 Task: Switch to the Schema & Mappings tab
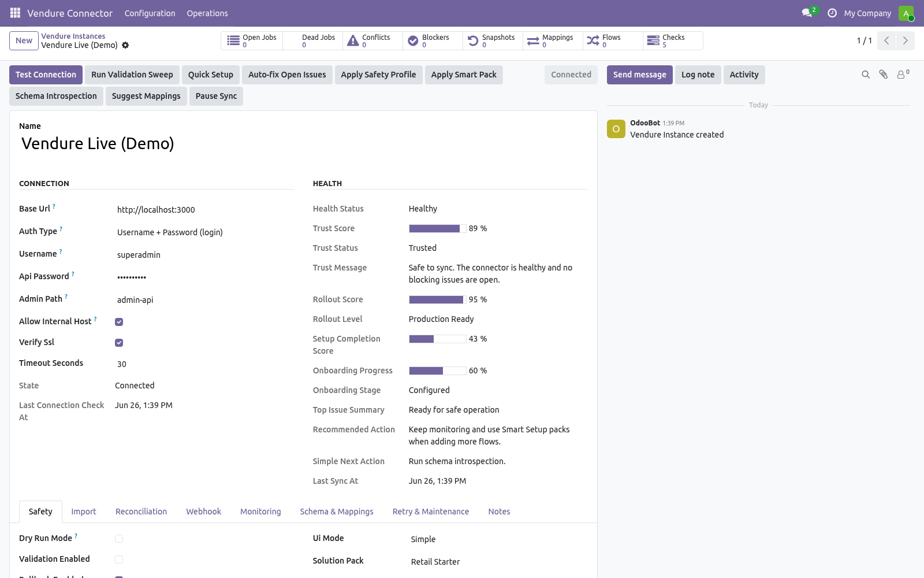click(x=337, y=512)
